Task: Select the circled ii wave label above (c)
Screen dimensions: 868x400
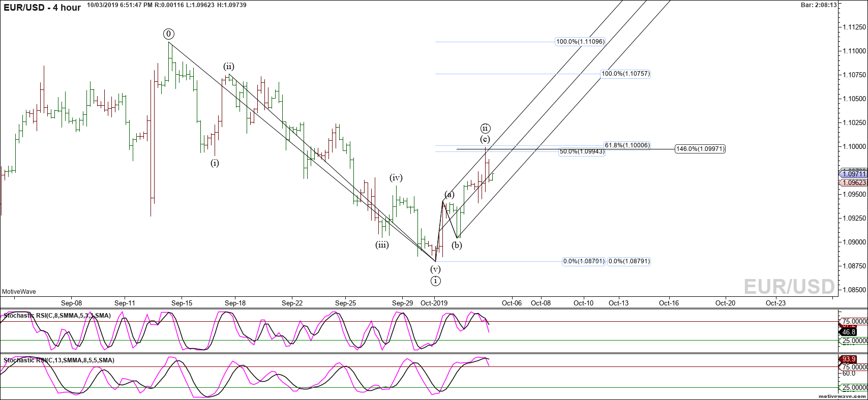Action: [x=485, y=128]
